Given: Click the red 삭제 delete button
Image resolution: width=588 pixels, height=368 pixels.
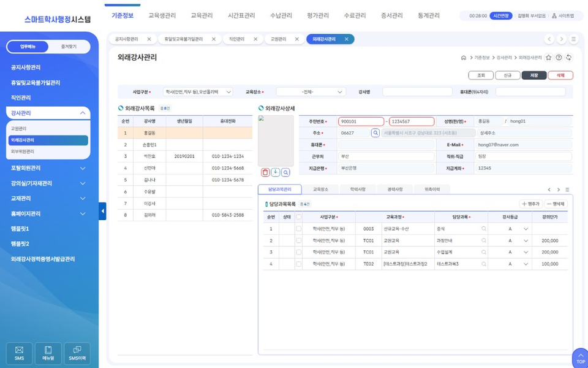Looking at the screenshot, I should click(x=560, y=75).
